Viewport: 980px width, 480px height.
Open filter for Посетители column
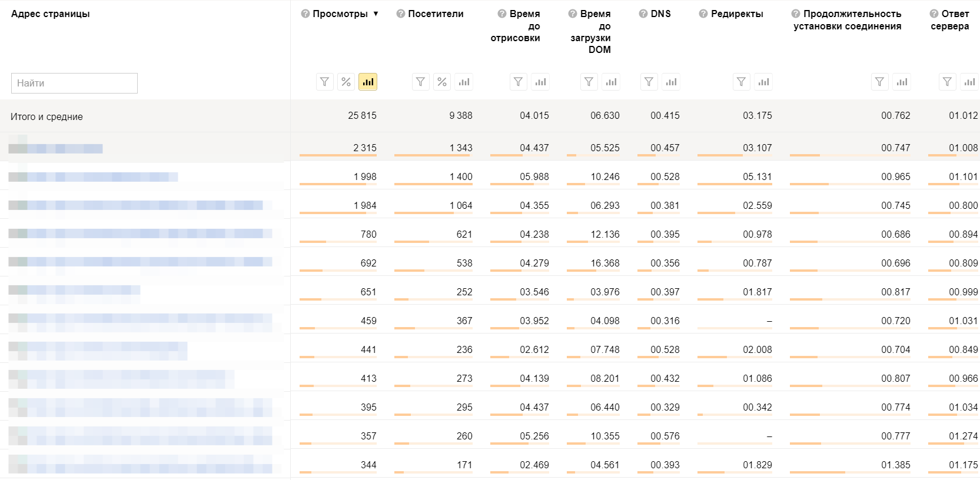[x=420, y=82]
